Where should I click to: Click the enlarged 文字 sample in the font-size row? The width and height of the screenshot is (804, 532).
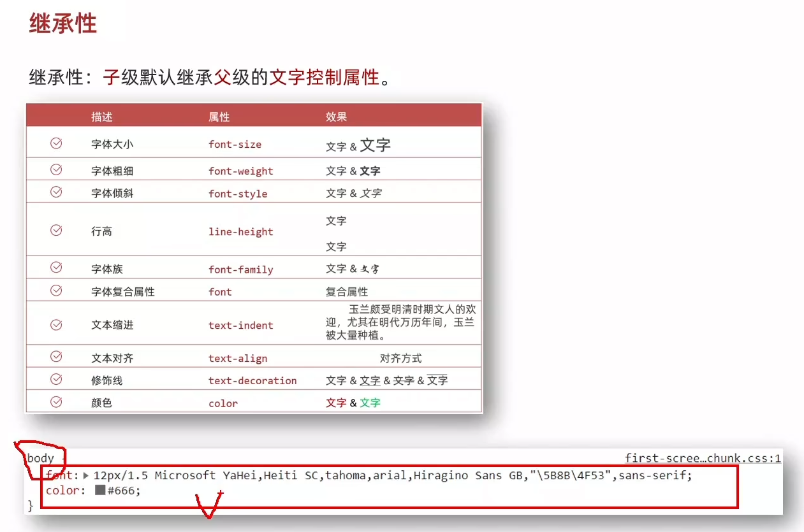[x=376, y=145]
